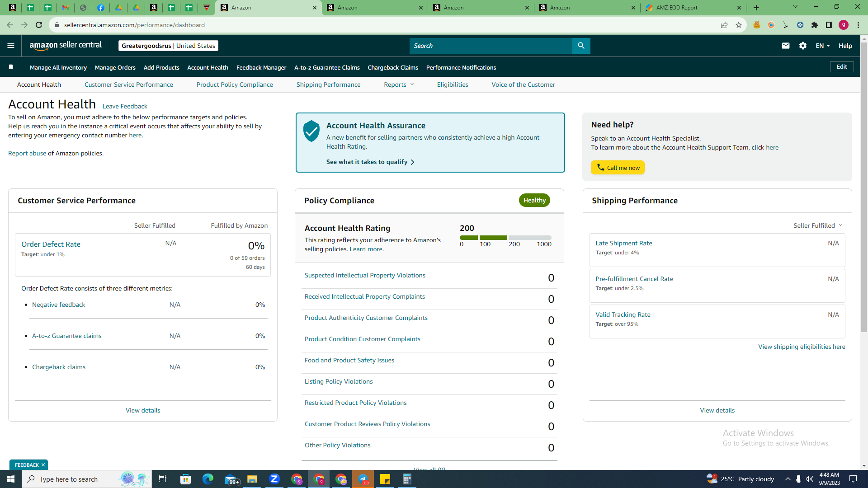
Task: Open Feedback Manager in the nav bar
Action: pyautogui.click(x=261, y=67)
